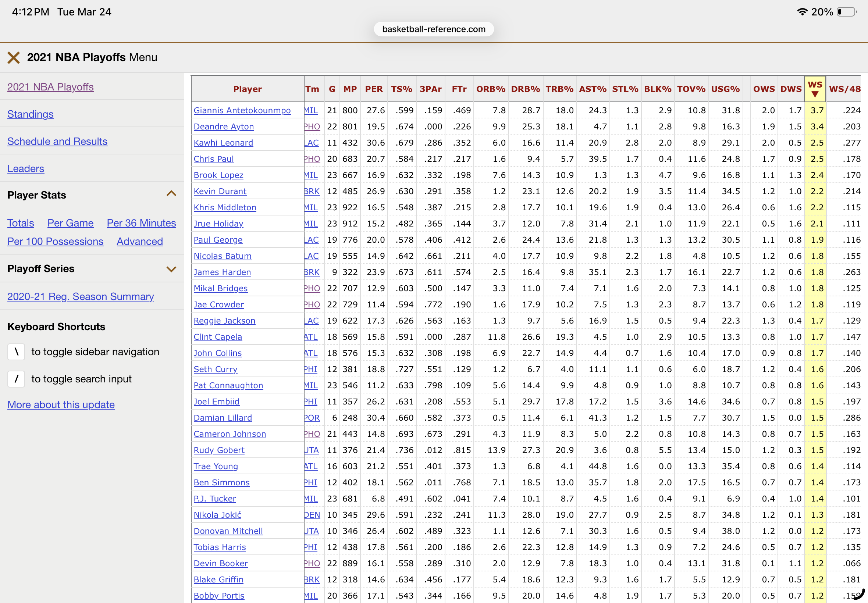Screen dimensions: 868x603
Task: Click the WS column sort arrow
Action: click(815, 94)
